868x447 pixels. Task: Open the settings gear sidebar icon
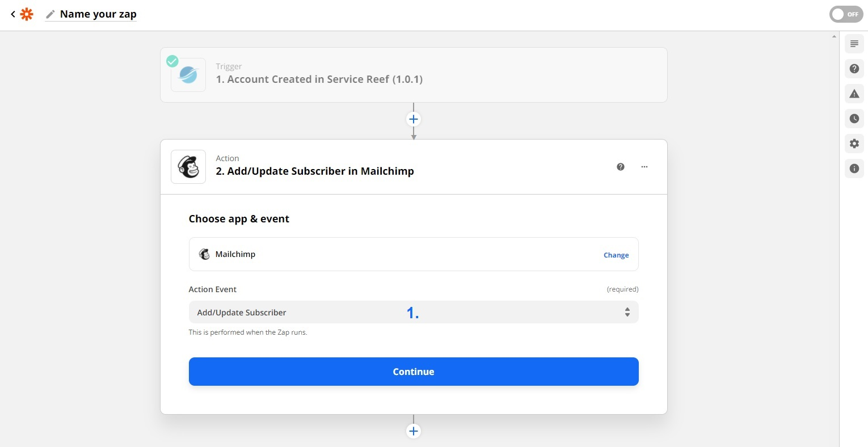[854, 144]
